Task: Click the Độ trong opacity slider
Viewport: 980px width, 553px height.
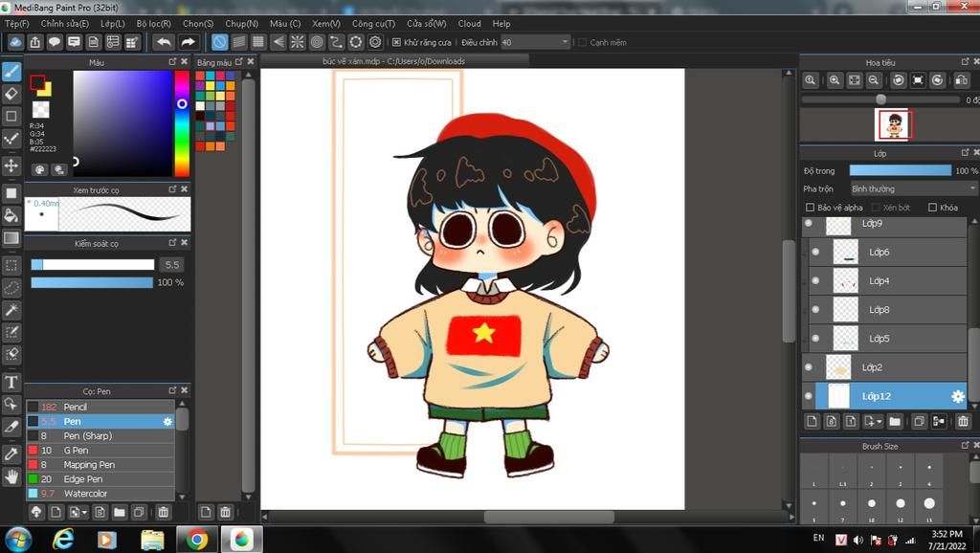Action: point(900,170)
